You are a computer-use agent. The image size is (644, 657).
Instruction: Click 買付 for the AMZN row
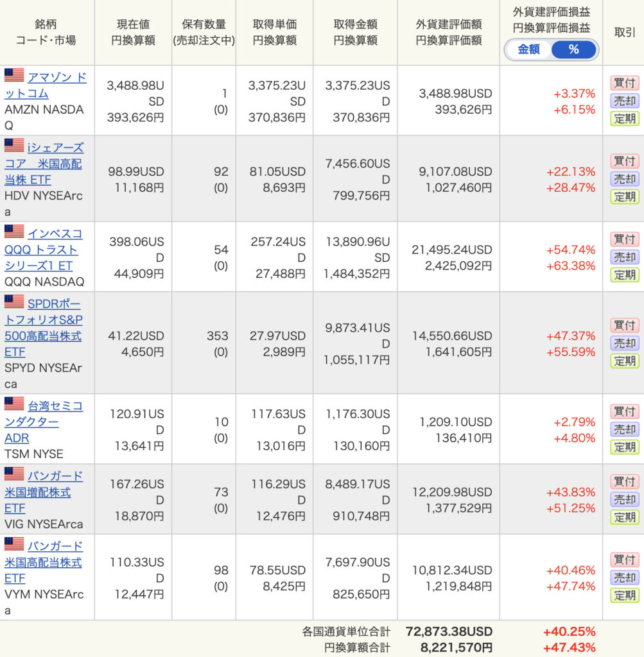tap(624, 83)
